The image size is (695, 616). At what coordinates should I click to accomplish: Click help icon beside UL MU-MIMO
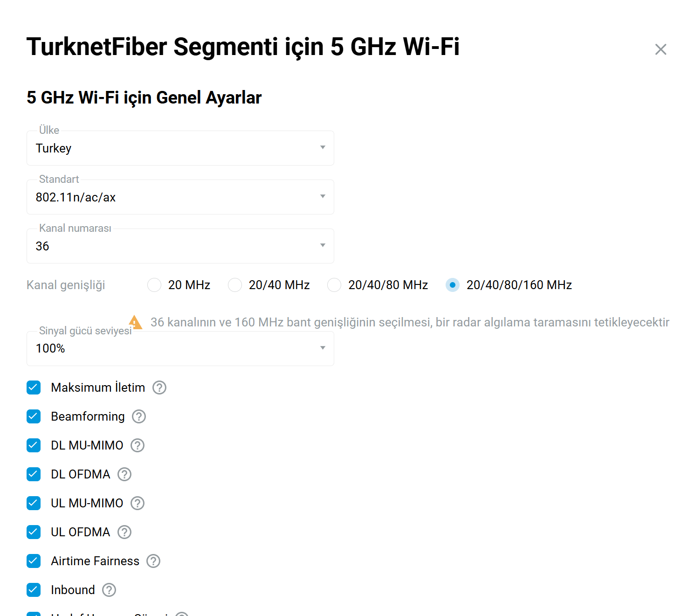(138, 503)
